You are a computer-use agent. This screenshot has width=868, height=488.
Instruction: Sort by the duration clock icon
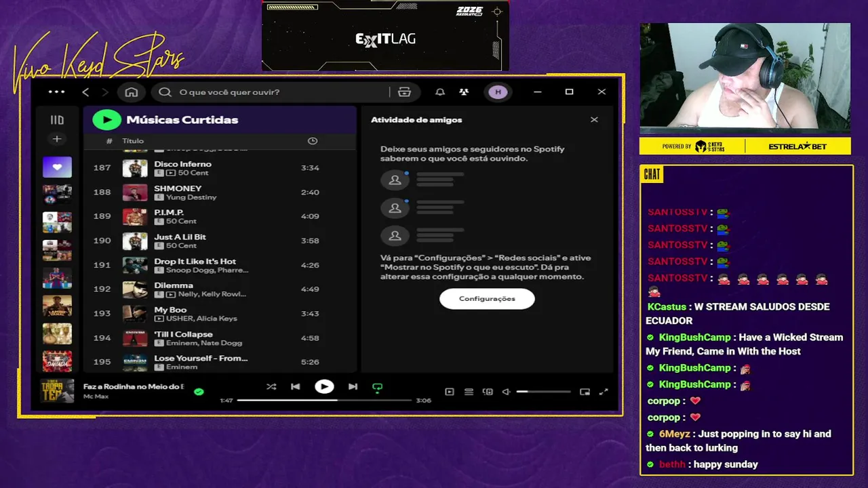click(x=313, y=141)
